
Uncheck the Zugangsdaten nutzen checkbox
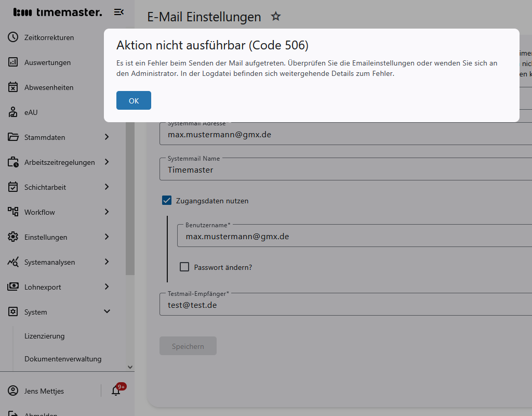[167, 201]
